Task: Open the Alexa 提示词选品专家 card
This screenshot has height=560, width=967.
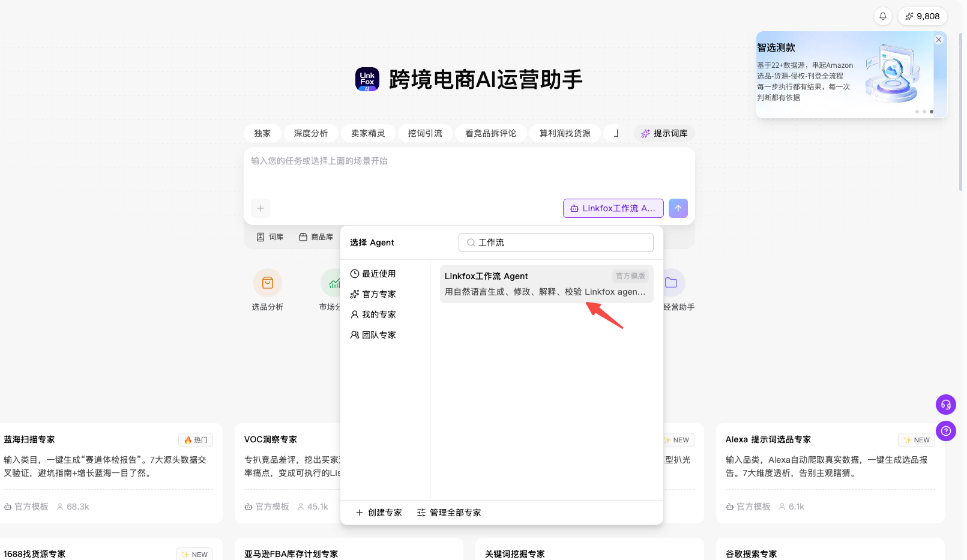Action: [x=830, y=473]
